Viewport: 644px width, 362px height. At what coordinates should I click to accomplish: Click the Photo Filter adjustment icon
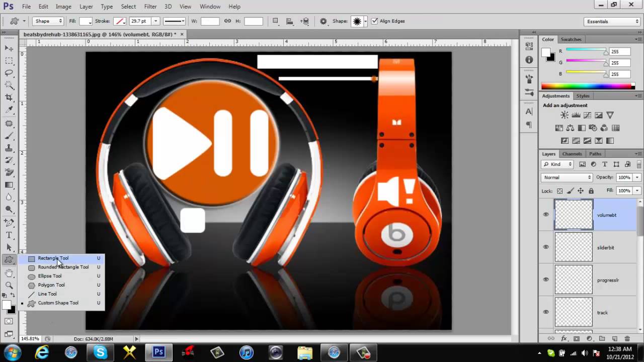tap(593, 128)
